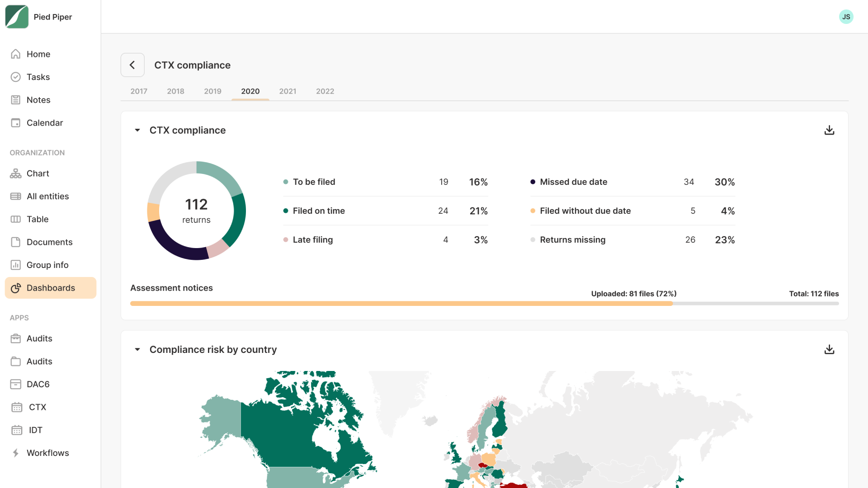868x488 pixels.
Task: Open the 2022 tab
Action: tap(325, 91)
